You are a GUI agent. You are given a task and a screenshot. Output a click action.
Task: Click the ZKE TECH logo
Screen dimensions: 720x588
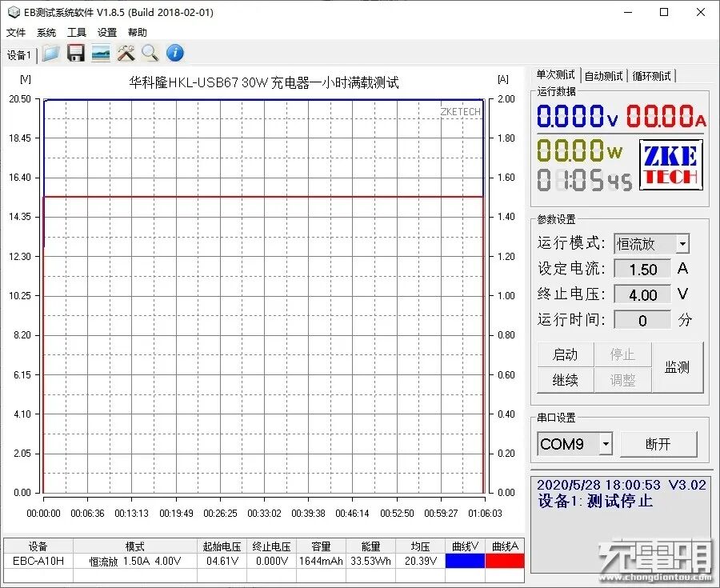click(x=671, y=165)
